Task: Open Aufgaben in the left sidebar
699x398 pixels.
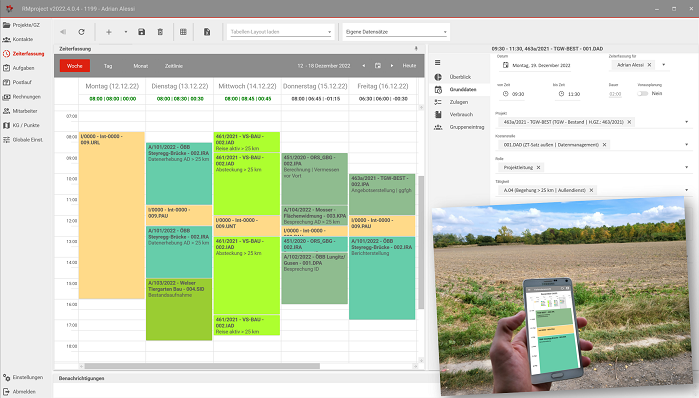Action: (23, 68)
